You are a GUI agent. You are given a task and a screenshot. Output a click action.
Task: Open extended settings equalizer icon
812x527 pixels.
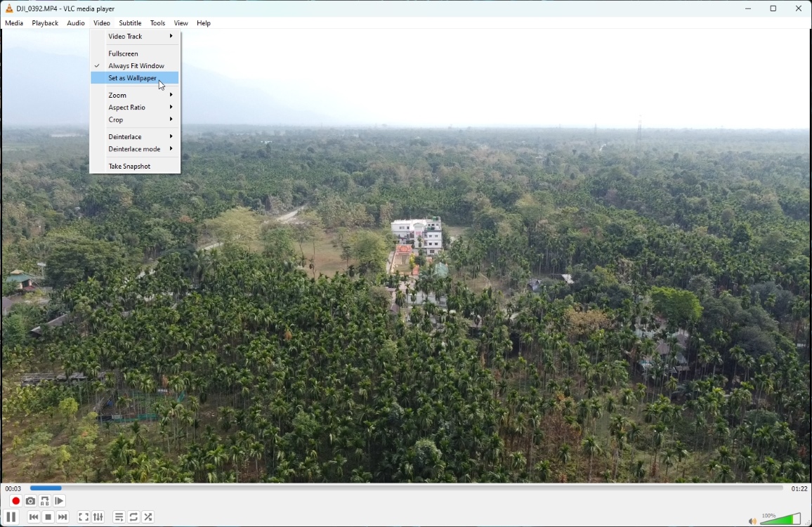98,518
